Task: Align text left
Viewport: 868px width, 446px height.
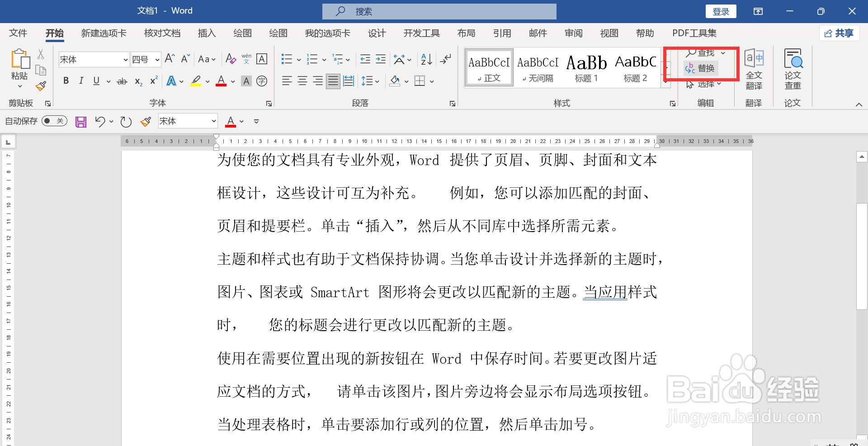Action: [x=287, y=81]
